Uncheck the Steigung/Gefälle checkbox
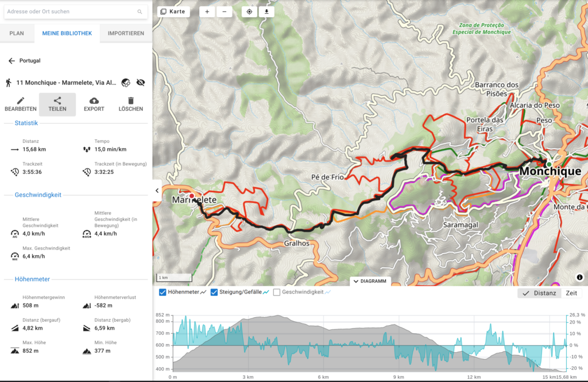 [x=214, y=293]
